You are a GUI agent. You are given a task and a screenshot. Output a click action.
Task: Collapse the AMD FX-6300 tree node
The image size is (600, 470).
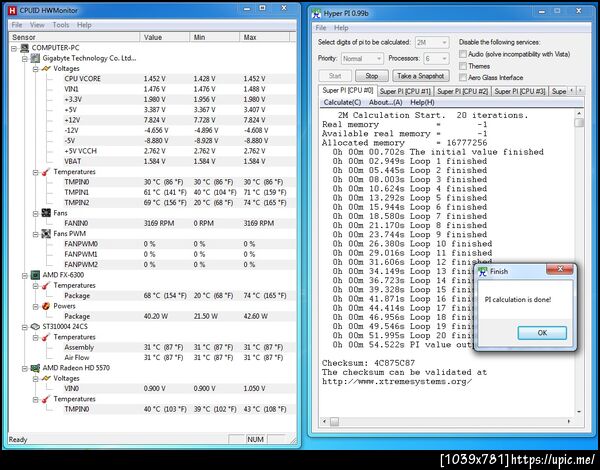[x=24, y=275]
